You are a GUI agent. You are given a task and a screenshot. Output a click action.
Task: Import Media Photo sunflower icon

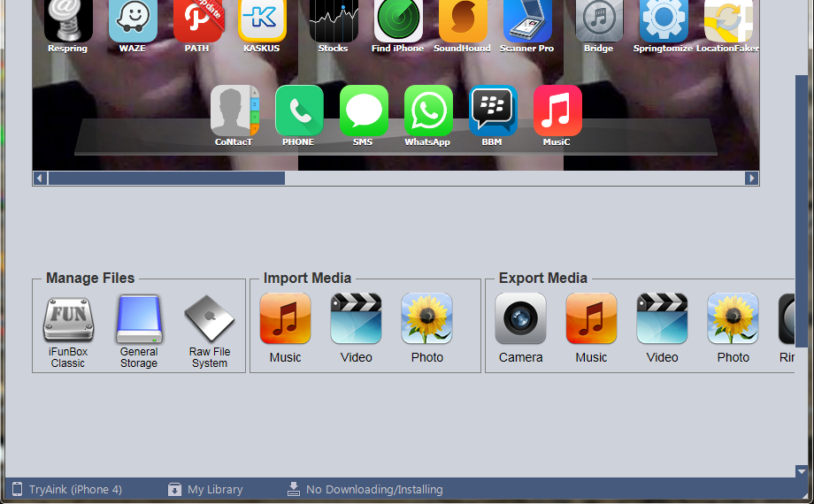[426, 318]
